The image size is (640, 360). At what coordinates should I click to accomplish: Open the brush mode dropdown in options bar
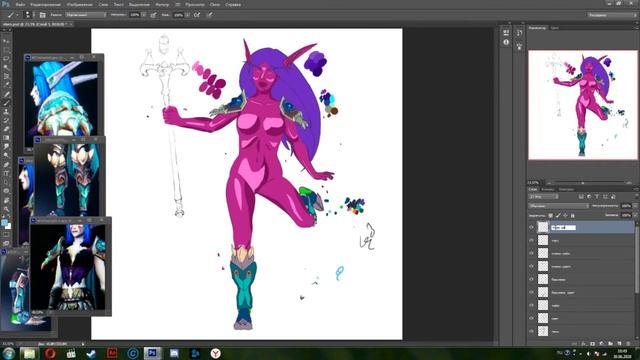tap(86, 15)
